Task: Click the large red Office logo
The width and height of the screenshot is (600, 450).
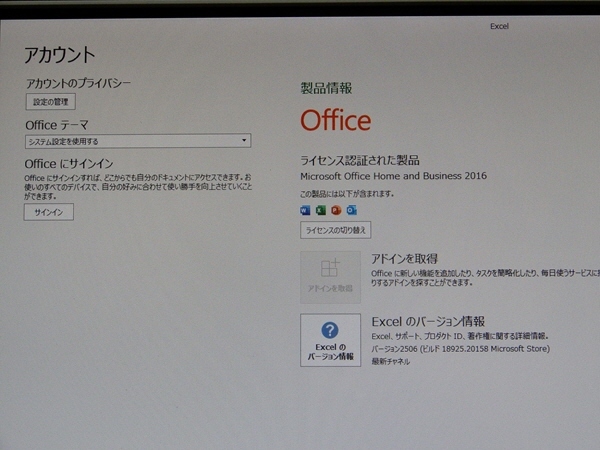Action: 336,120
